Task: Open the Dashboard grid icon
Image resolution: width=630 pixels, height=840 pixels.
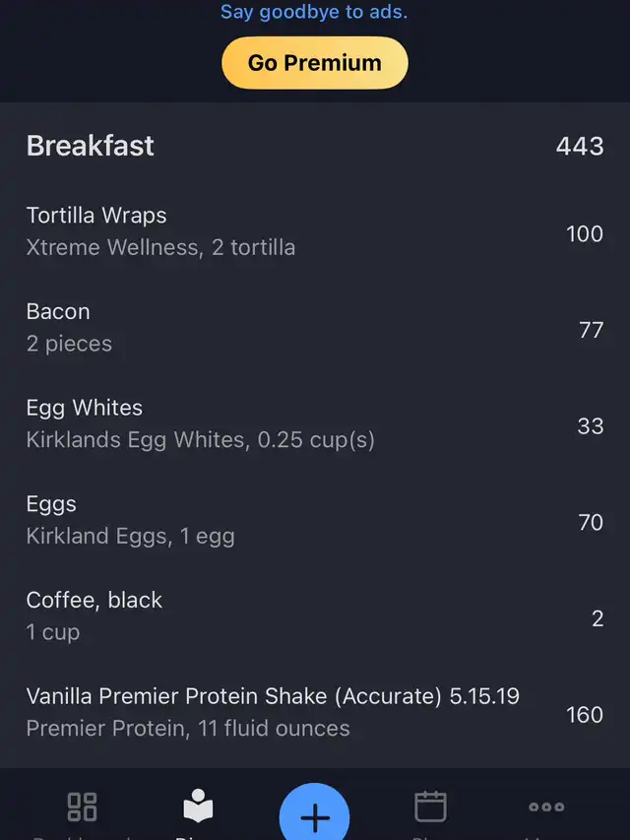Action: tap(82, 807)
